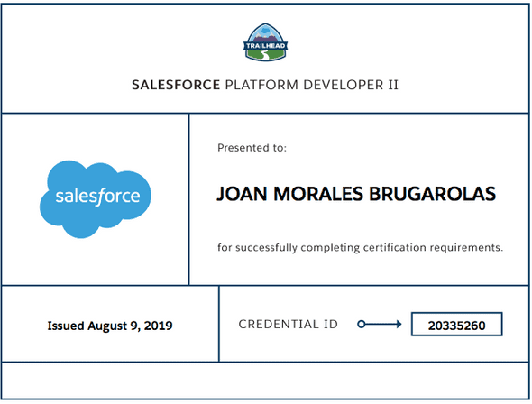Image resolution: width=532 pixels, height=404 pixels.
Task: Click the green path area of the Trailhead badge
Action: (x=266, y=55)
